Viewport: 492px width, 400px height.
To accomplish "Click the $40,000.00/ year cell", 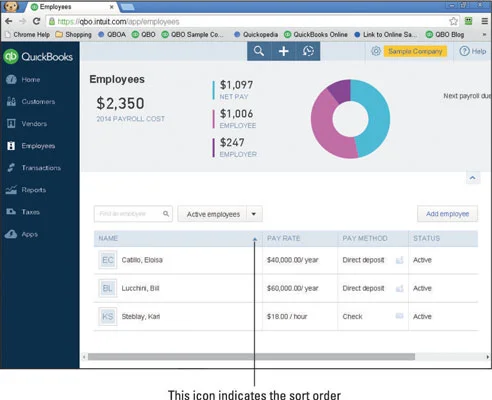I will [292, 260].
